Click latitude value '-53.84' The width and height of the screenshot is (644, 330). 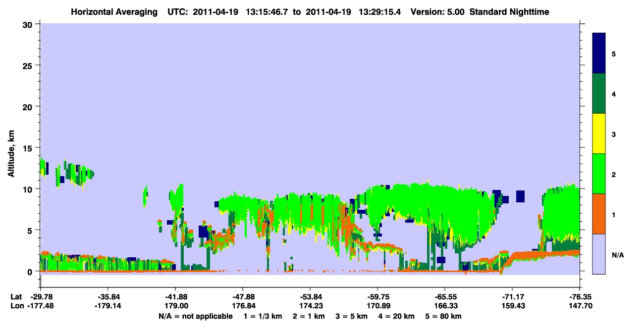point(310,297)
